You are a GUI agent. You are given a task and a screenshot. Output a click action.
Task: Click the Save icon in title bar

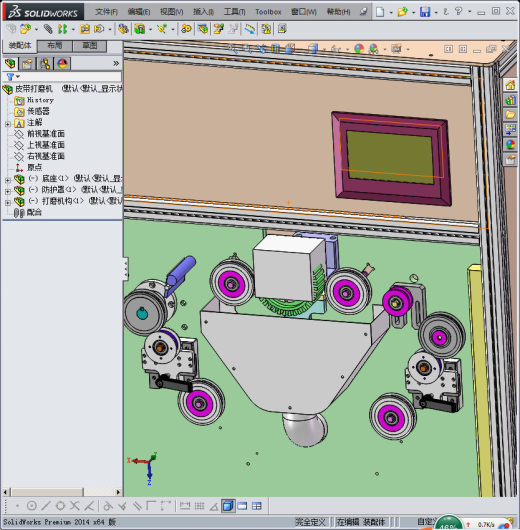(x=425, y=12)
